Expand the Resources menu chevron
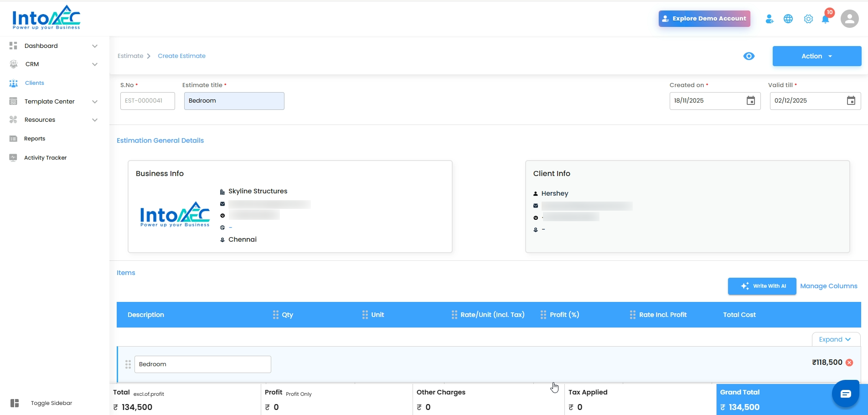Viewport: 868px width, 415px height. (x=95, y=120)
